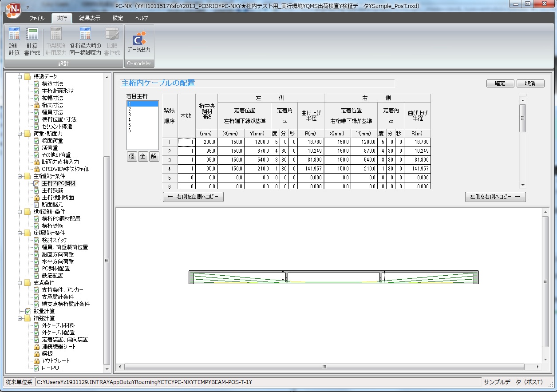Viewport: 557px width, 392px height.
Task: Open 活荷重 tree item
Action: point(50,147)
